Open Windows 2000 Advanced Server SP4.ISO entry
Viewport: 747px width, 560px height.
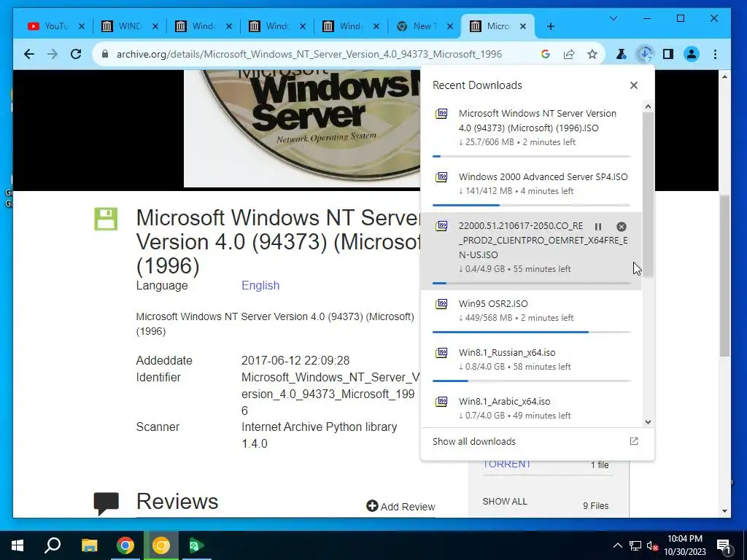click(532, 186)
